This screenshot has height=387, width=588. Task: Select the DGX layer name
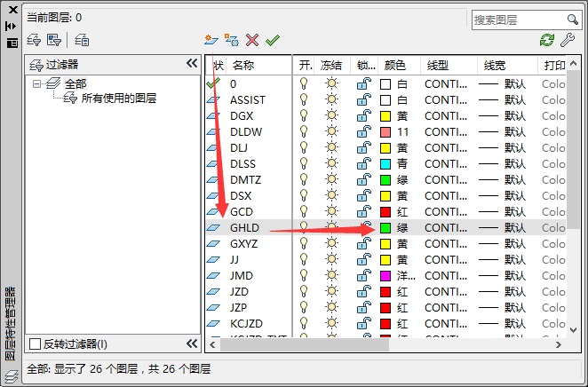point(241,116)
